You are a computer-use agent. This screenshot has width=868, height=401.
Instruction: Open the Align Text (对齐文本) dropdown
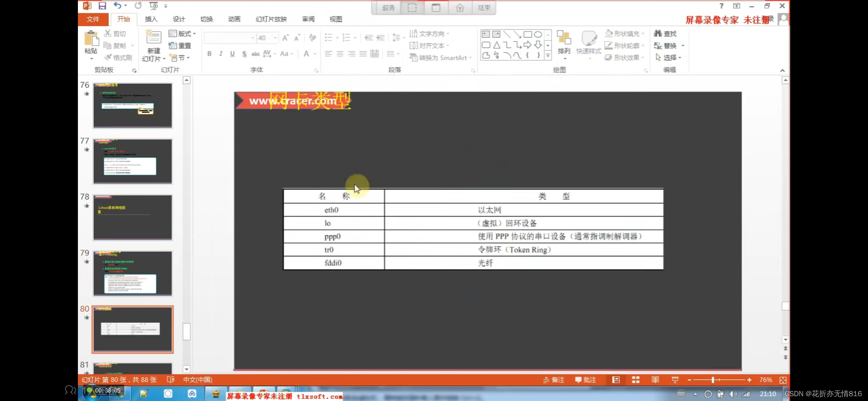(429, 45)
